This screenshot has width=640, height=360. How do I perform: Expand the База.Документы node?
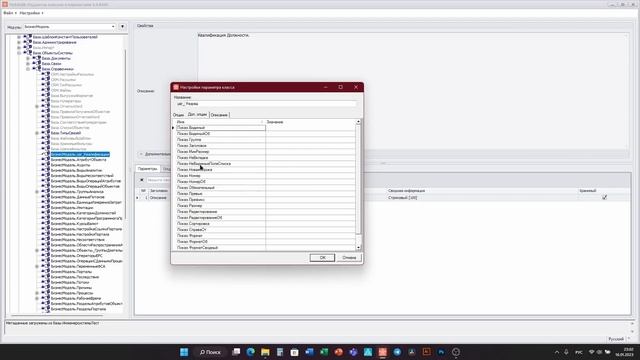pyautogui.click(x=28, y=58)
